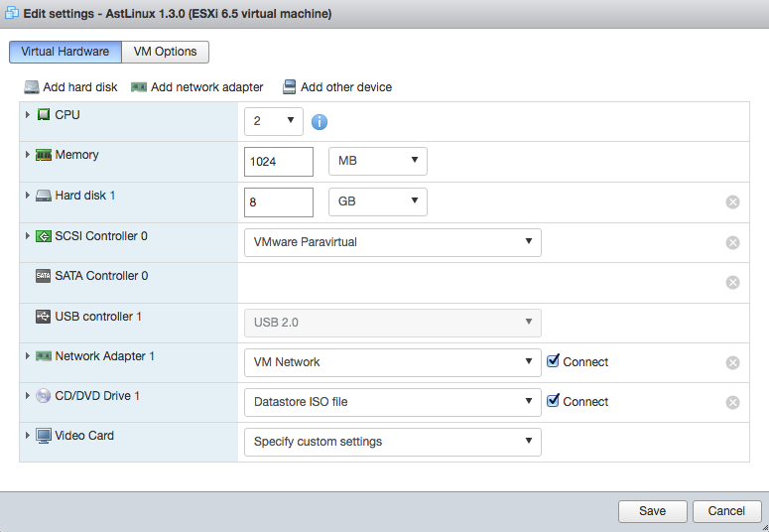Remove Network Adapter 1 with its X icon
Viewport: 769px width, 532px height.
(732, 362)
